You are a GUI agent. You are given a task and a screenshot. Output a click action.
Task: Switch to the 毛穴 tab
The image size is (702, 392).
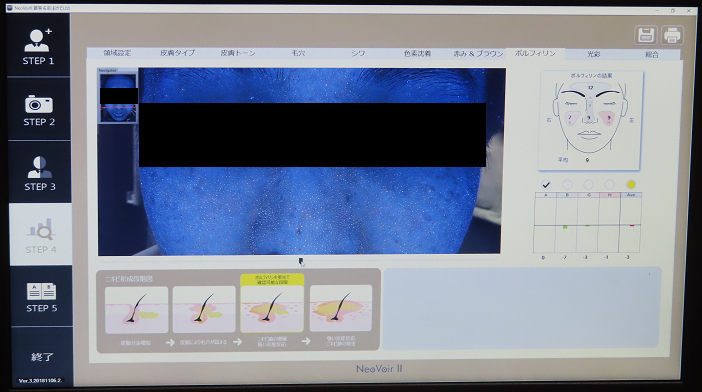(x=298, y=53)
